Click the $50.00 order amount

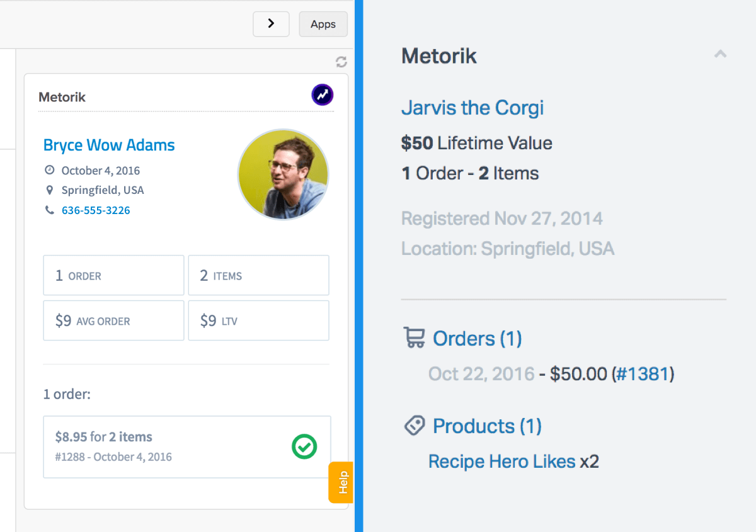point(578,374)
